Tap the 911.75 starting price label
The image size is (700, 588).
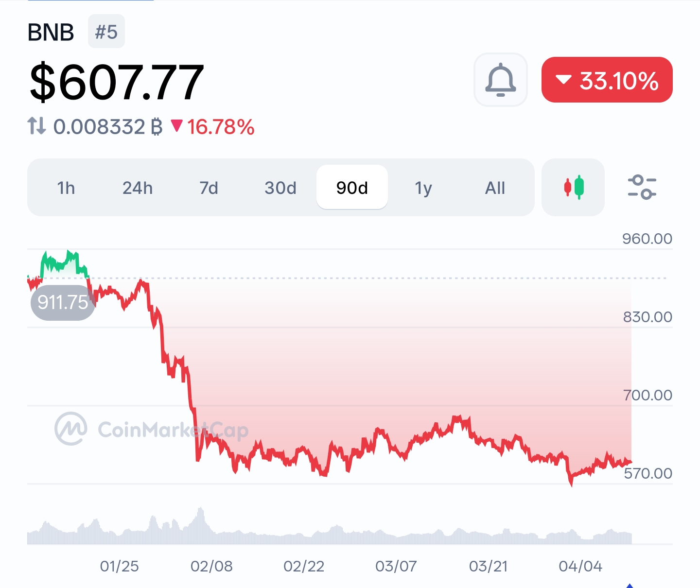pos(63,302)
